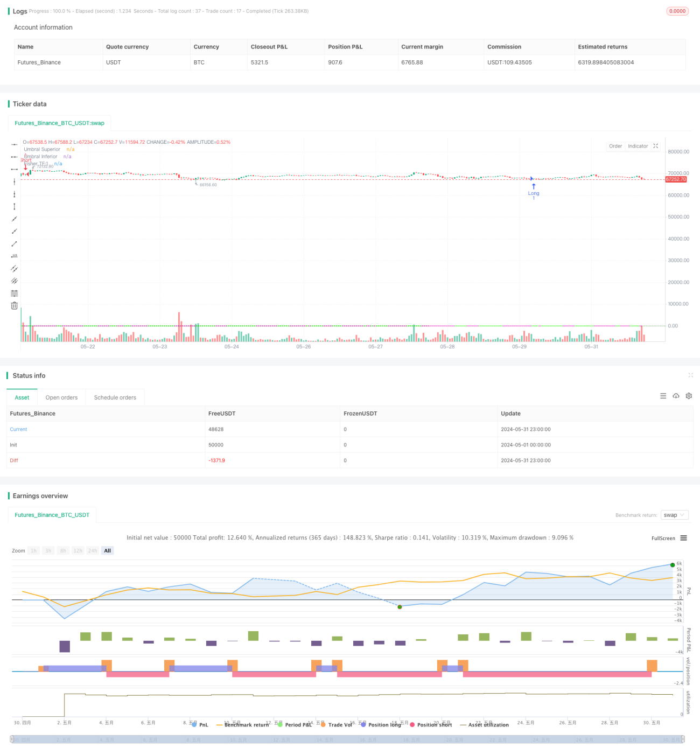Expand the Status info panel via corner icon
This screenshot has width=700, height=755.
[x=690, y=375]
